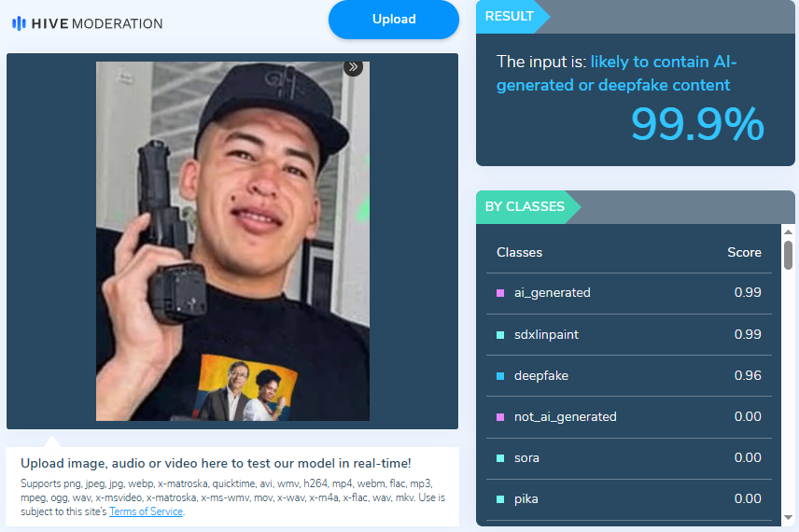Viewport: 799px width, 532px height.
Task: Click the HIVE MODERATION title text
Action: point(97,23)
